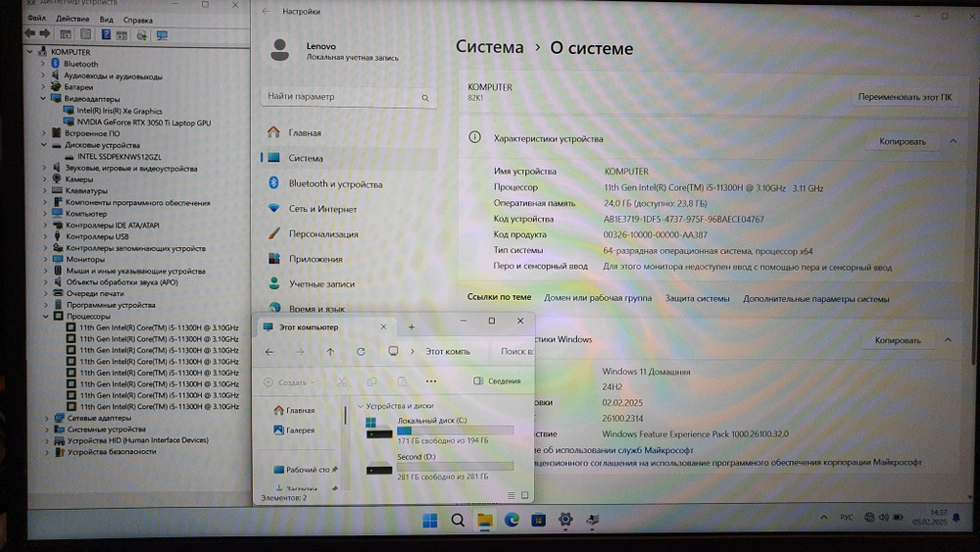Click scan for hardware changes monitor icon
This screenshot has width=980, height=552.
(162, 35)
